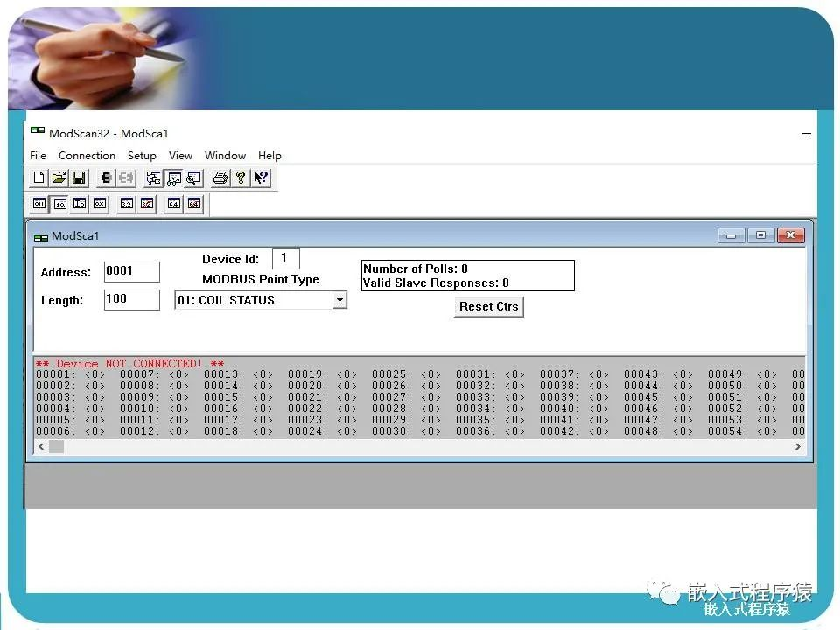Click the Device Id field
The image size is (840, 630).
285,259
